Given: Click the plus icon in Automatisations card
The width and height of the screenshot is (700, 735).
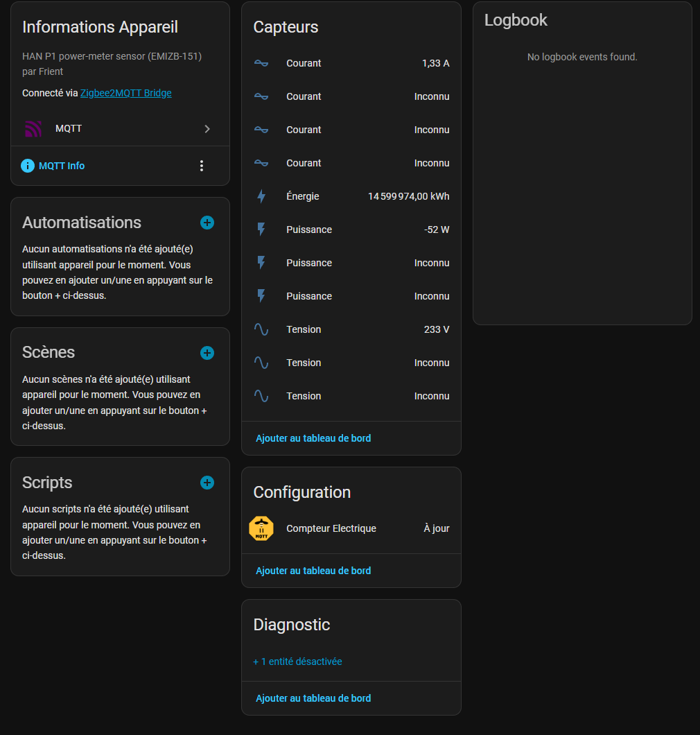Looking at the screenshot, I should coord(207,223).
